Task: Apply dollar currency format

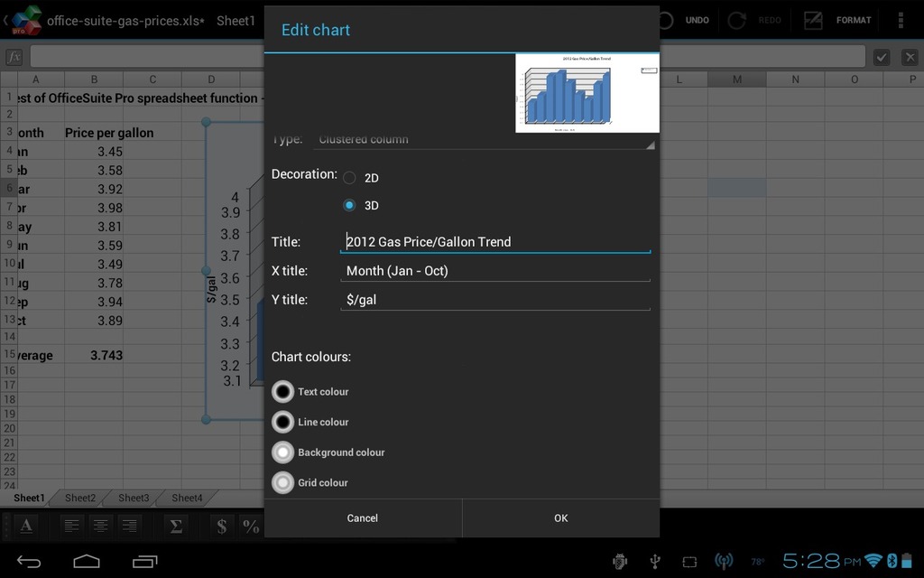Action: [221, 526]
